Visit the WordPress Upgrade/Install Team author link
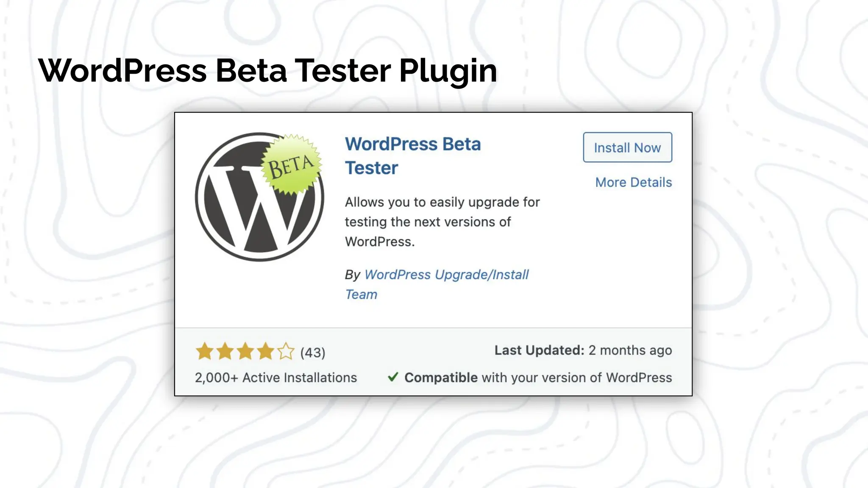 click(x=437, y=284)
